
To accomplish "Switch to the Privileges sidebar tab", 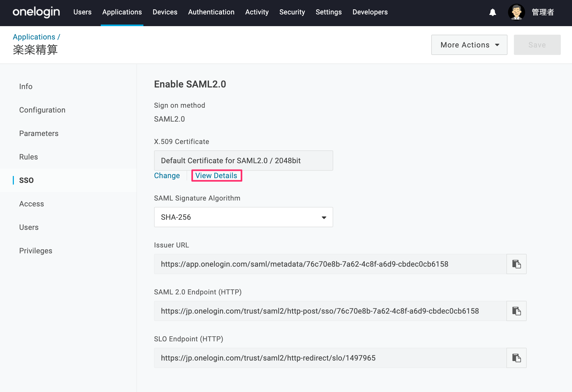I will (36, 251).
